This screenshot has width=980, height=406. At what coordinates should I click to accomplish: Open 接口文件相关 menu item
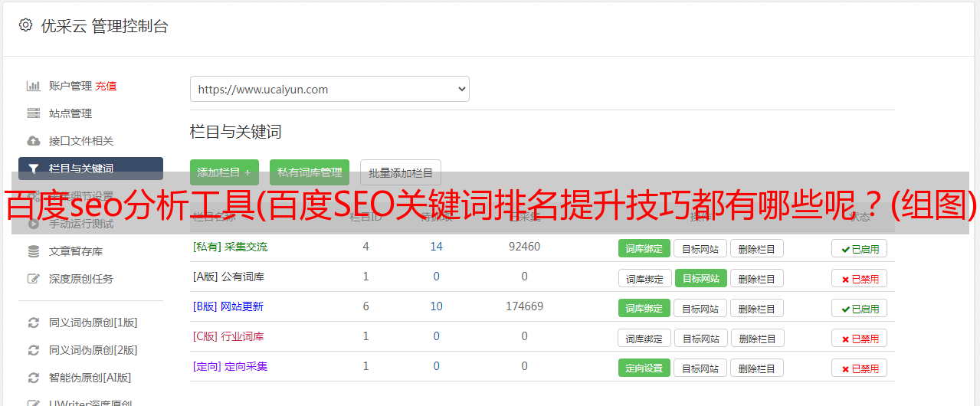pos(81,141)
